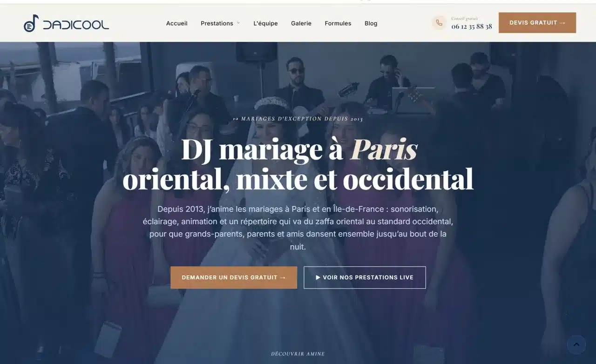Click Demander un devis gratuit button
Image resolution: width=596 pixels, height=364 pixels.
coord(234,277)
